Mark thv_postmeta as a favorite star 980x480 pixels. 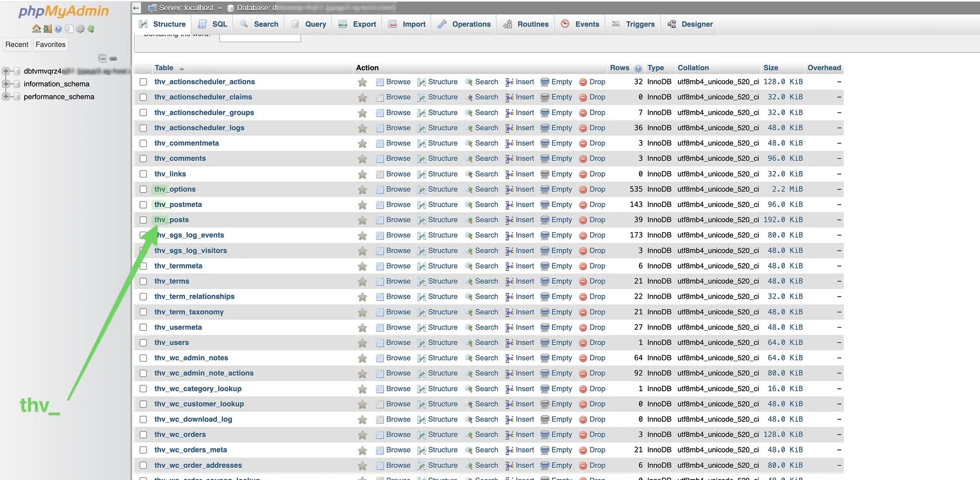pos(362,205)
